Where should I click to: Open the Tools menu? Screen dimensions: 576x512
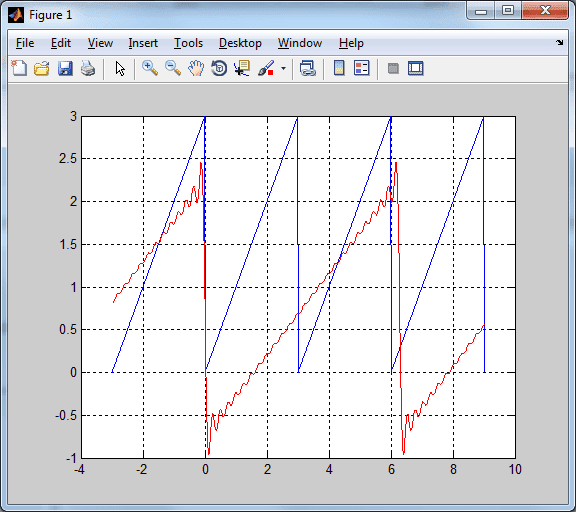tap(188, 43)
